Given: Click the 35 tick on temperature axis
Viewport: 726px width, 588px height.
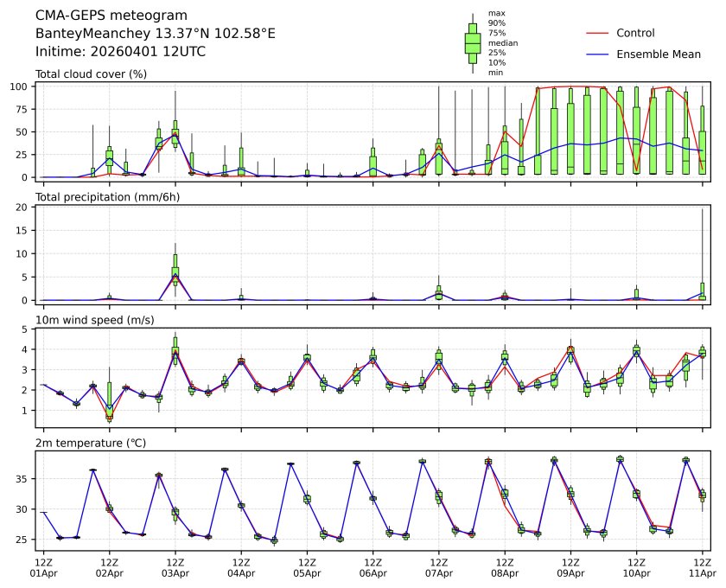Looking at the screenshot, I should click(26, 479).
